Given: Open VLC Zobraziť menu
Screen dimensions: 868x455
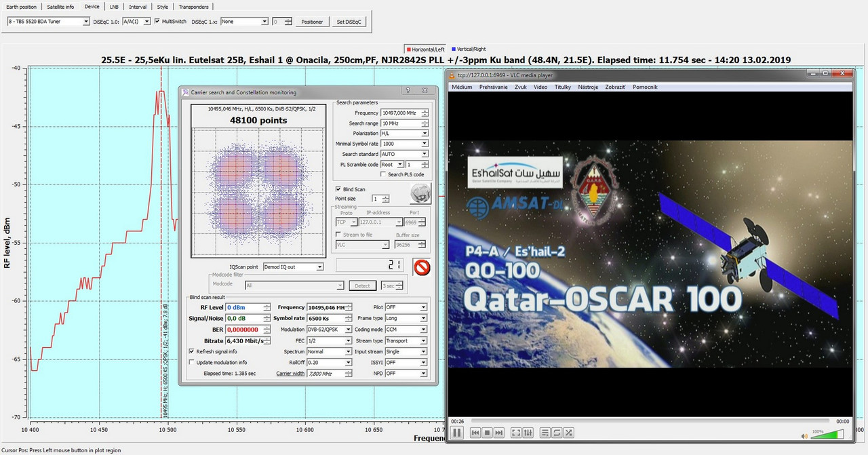Looking at the screenshot, I should [x=614, y=87].
